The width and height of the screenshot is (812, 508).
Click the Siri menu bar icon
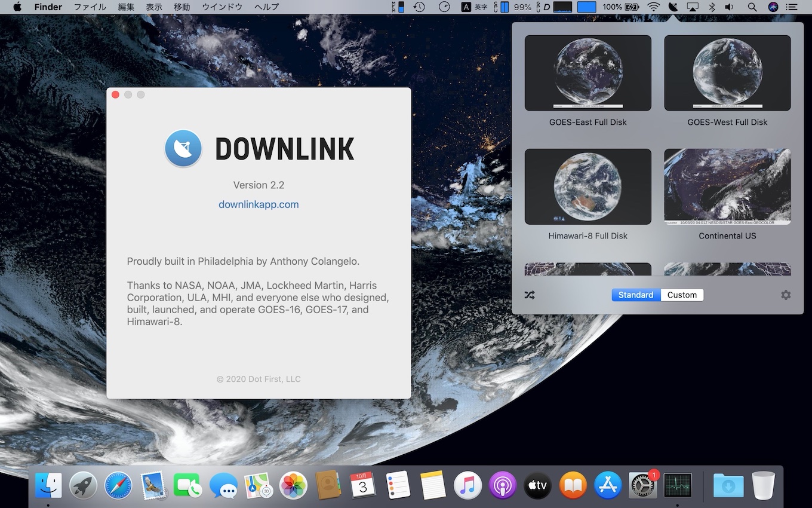coord(773,7)
